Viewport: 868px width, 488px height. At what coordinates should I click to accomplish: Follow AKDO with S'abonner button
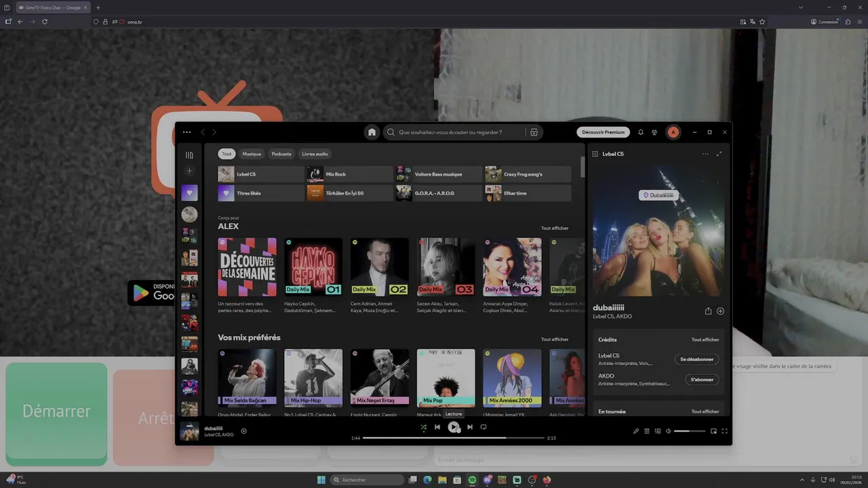[x=702, y=380]
